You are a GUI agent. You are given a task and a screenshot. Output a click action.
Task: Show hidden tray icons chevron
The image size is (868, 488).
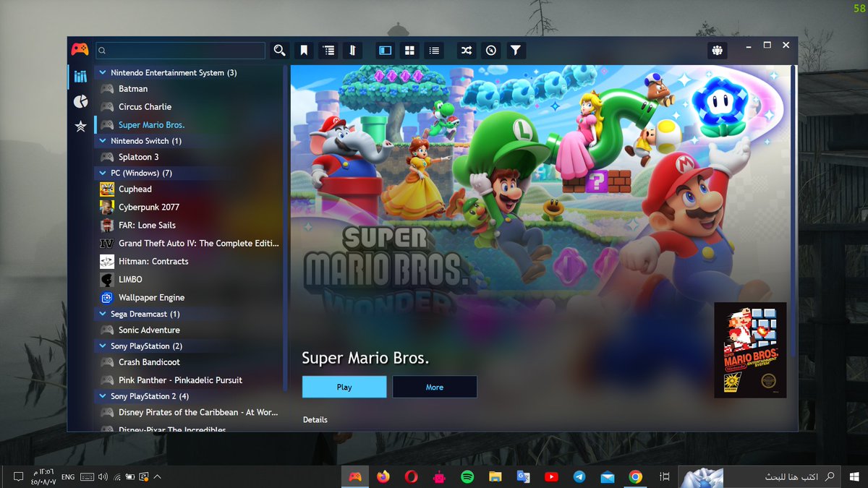pyautogui.click(x=158, y=477)
